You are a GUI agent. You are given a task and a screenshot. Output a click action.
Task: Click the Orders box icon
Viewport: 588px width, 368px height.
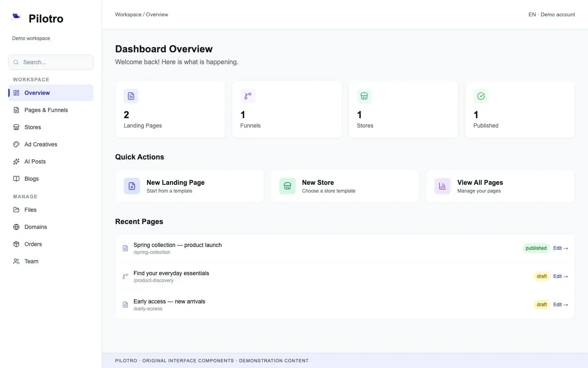click(x=16, y=244)
